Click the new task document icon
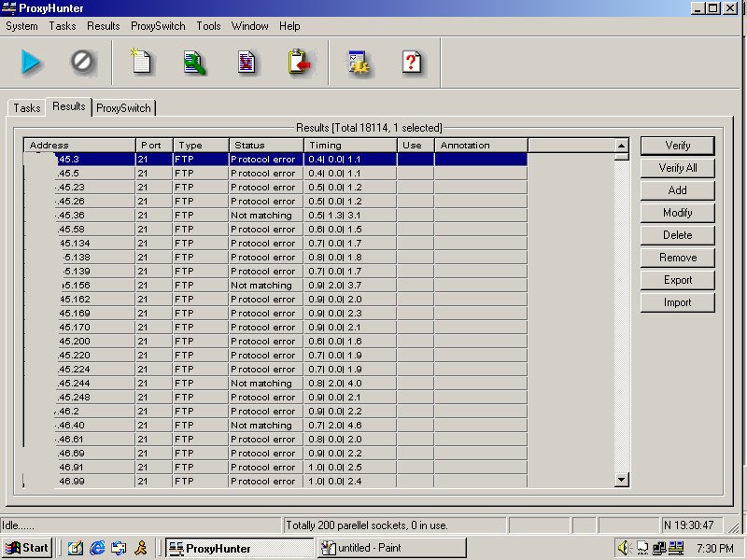 click(141, 63)
